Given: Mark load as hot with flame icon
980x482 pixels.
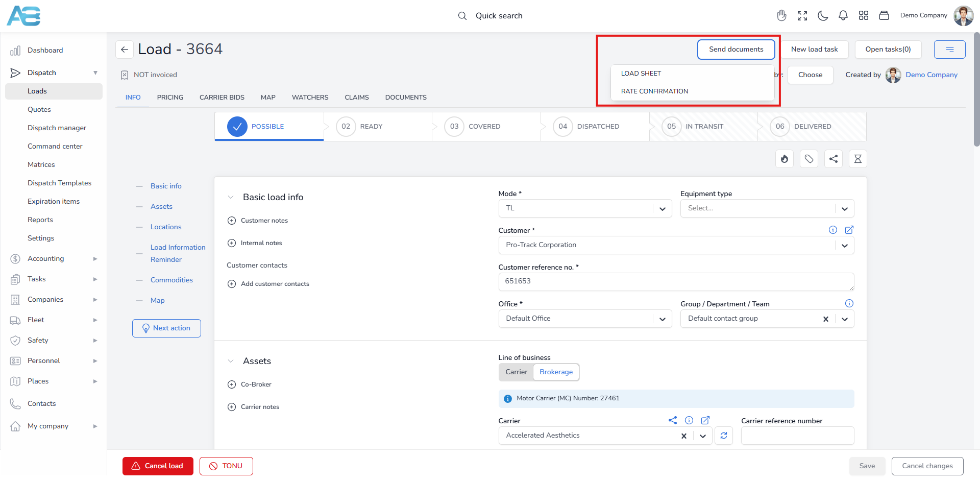Looking at the screenshot, I should pos(785,159).
